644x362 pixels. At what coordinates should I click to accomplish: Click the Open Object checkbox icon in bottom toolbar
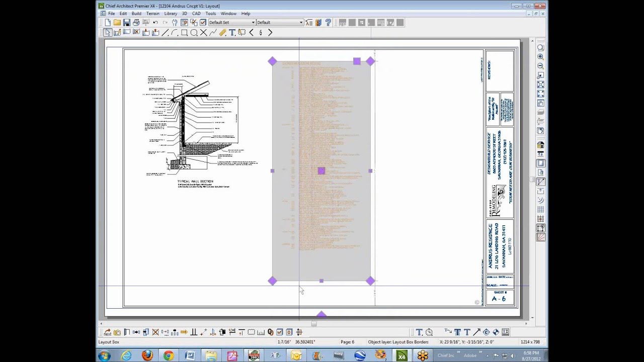click(280, 332)
